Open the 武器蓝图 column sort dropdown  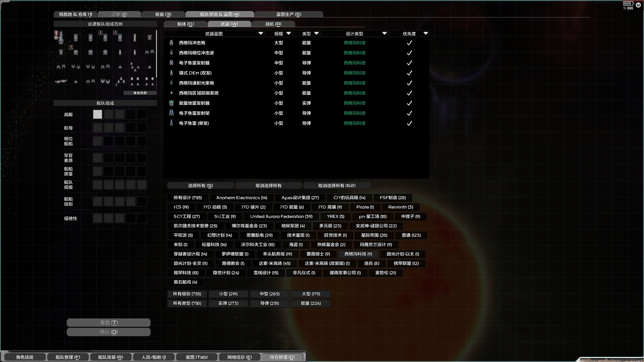(261, 34)
